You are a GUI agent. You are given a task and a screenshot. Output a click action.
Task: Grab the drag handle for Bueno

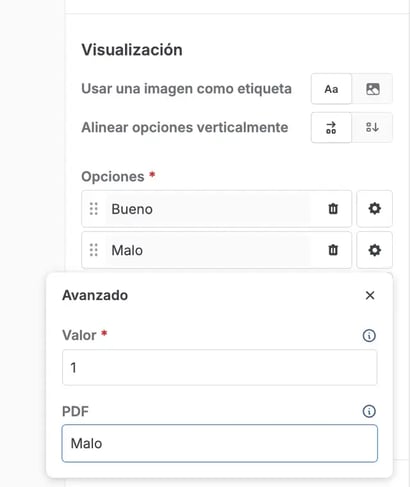point(94,209)
